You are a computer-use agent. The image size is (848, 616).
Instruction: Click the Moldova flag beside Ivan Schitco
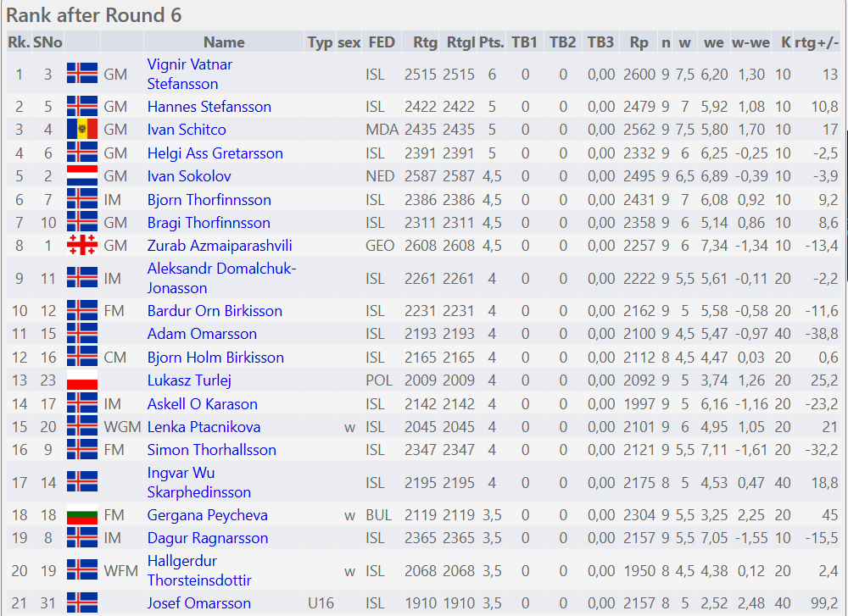82,130
